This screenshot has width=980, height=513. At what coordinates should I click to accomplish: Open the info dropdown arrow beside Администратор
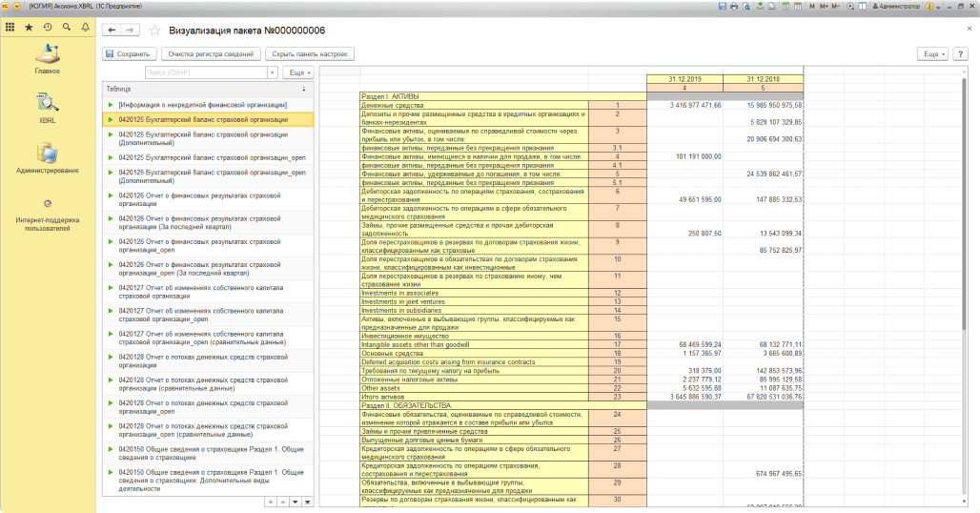coord(938,6)
